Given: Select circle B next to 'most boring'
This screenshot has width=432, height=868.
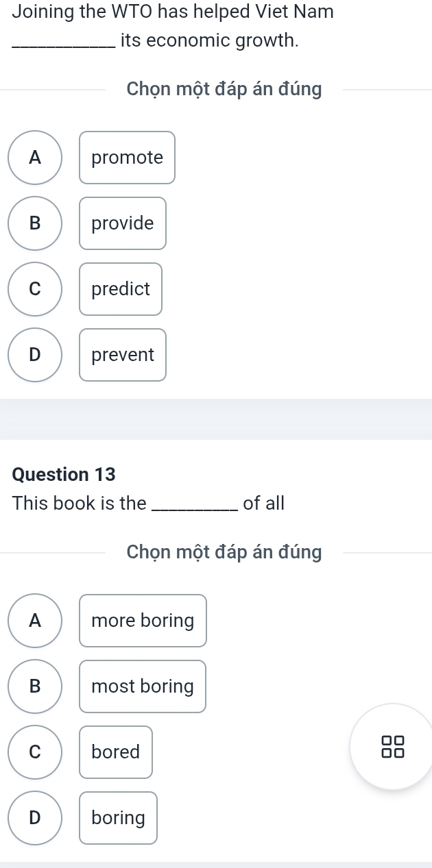Looking at the screenshot, I should (36, 686).
